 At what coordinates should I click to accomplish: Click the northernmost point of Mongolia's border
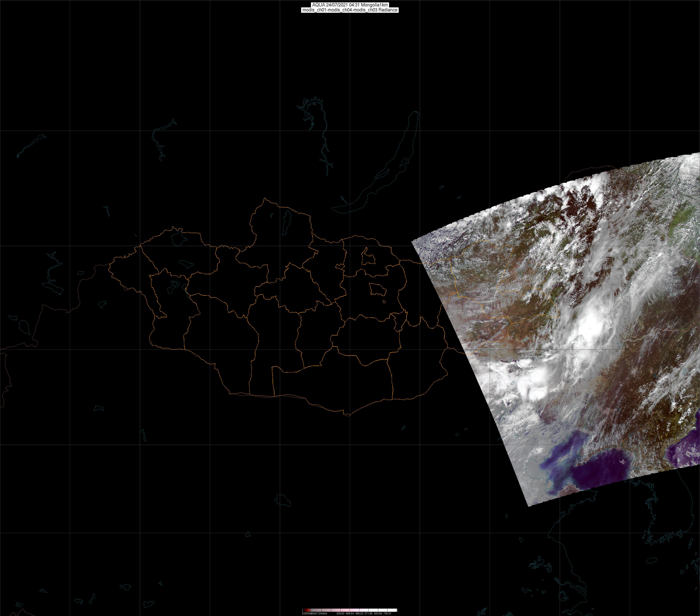click(265, 198)
